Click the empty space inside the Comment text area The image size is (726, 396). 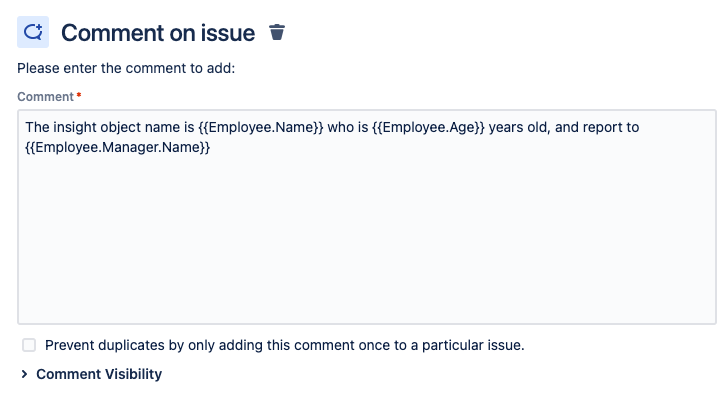[x=367, y=236]
